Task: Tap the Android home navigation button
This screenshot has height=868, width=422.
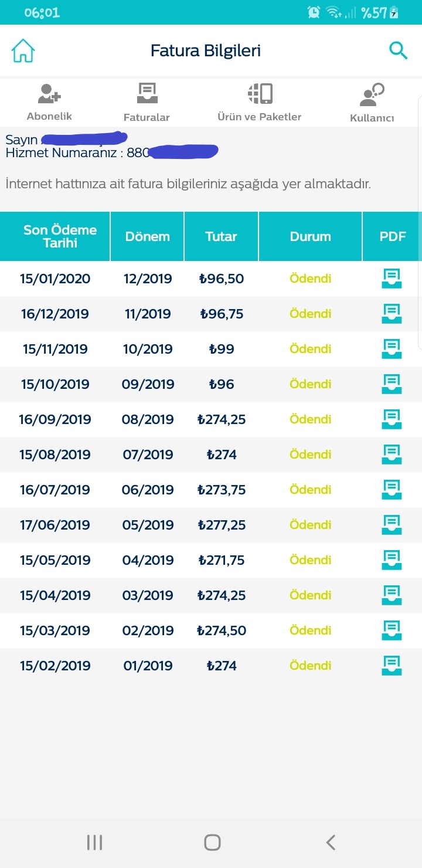Action: coord(212,842)
